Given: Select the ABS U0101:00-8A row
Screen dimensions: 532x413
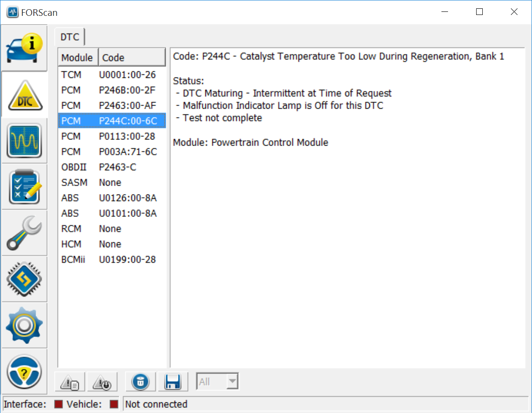Looking at the screenshot, I should pyautogui.click(x=112, y=213).
